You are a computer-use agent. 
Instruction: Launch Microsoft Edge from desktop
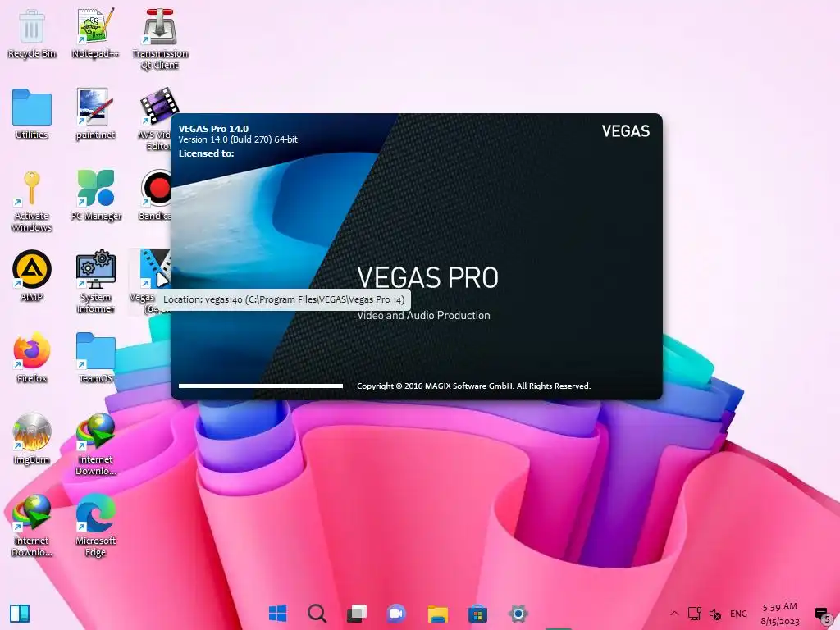point(95,526)
